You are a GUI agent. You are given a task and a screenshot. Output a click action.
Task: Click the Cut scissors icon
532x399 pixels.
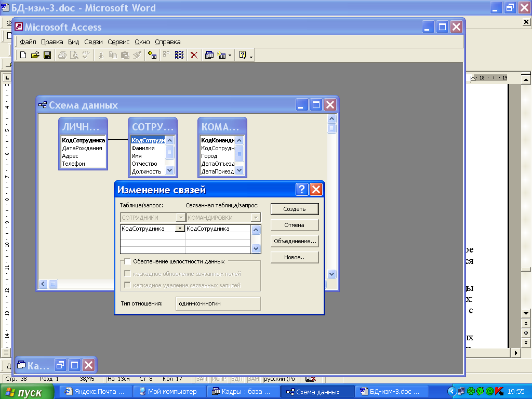(101, 55)
